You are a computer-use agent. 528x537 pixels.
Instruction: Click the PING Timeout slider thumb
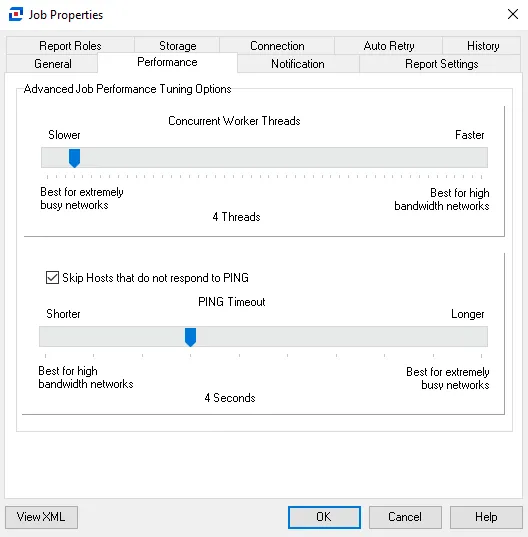pyautogui.click(x=190, y=337)
